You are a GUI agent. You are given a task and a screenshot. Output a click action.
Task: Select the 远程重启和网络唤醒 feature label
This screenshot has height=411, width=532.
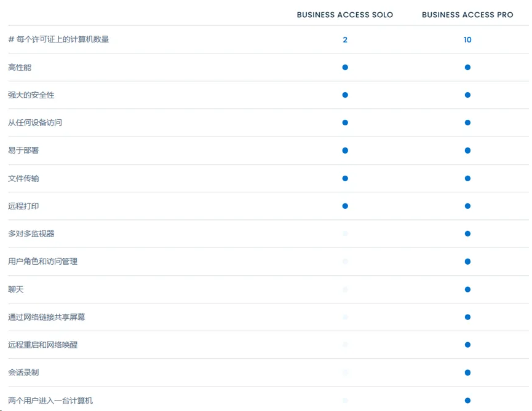(x=43, y=345)
